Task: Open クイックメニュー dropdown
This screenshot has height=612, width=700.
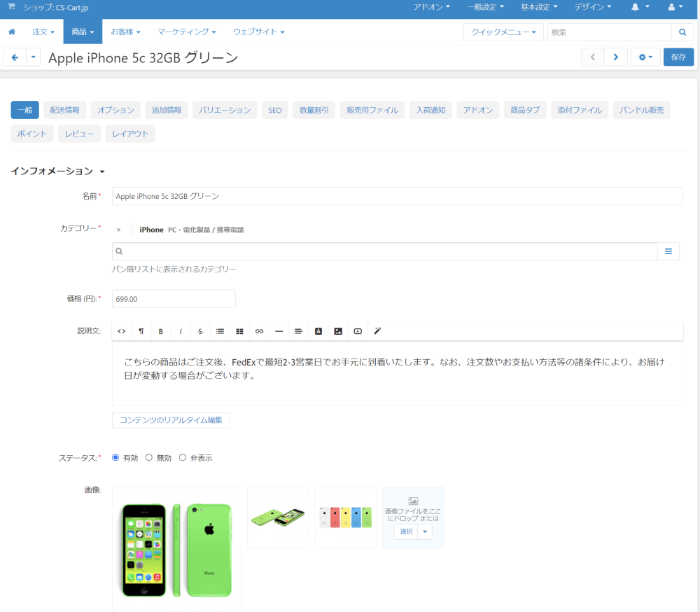Action: click(503, 32)
